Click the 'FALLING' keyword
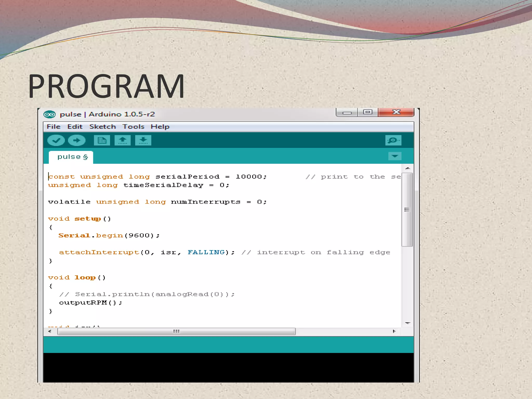The height and width of the screenshot is (399, 532). click(x=206, y=252)
